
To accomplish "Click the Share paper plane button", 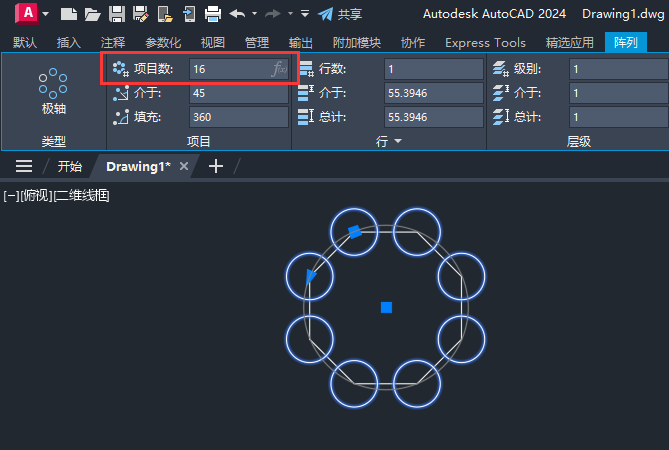I will pos(340,14).
